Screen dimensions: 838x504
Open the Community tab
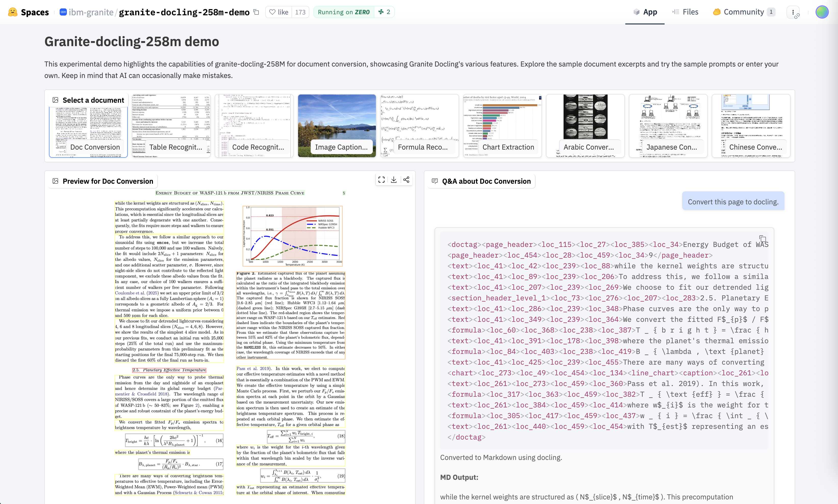coord(744,12)
